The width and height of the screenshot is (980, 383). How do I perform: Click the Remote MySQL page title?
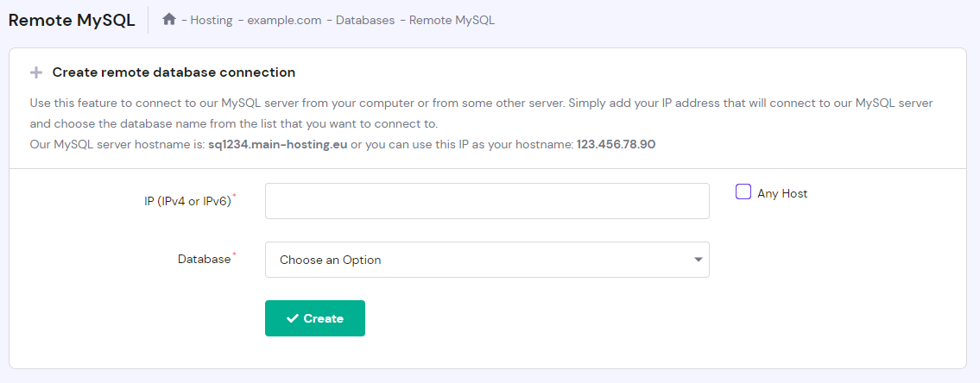(x=72, y=20)
